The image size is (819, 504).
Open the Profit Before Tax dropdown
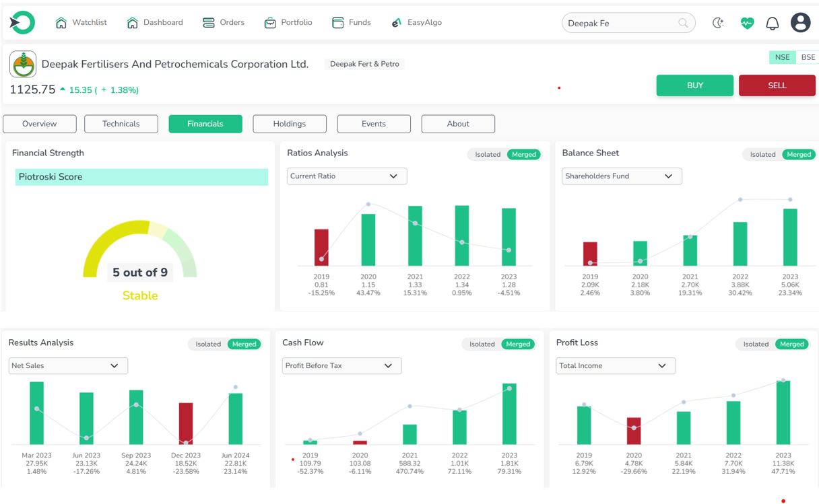click(341, 366)
